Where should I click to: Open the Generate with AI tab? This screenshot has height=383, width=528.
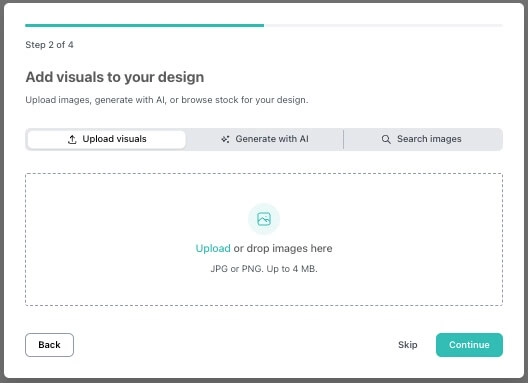tap(265, 139)
